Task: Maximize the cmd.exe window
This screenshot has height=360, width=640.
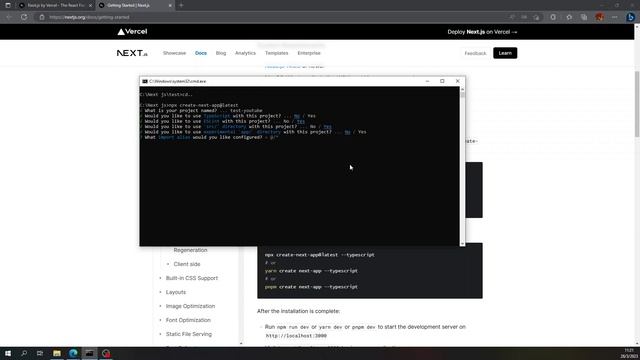Action: click(x=442, y=81)
